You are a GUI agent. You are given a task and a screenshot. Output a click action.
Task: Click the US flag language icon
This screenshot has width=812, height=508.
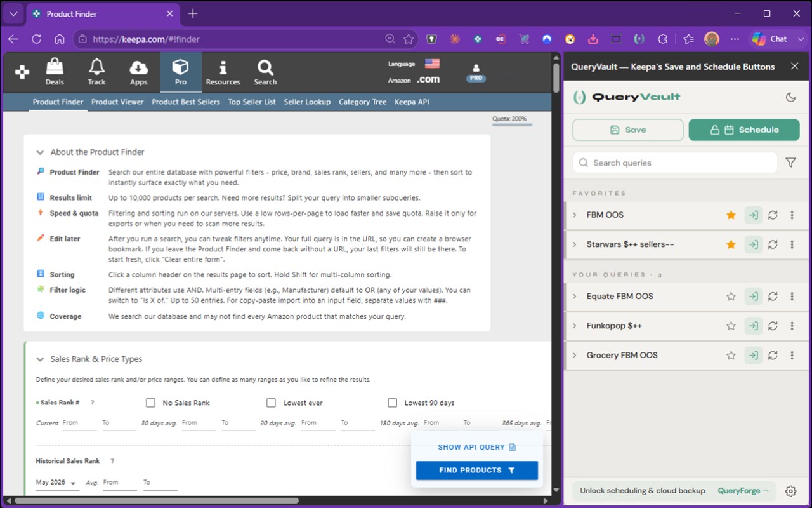pyautogui.click(x=432, y=63)
